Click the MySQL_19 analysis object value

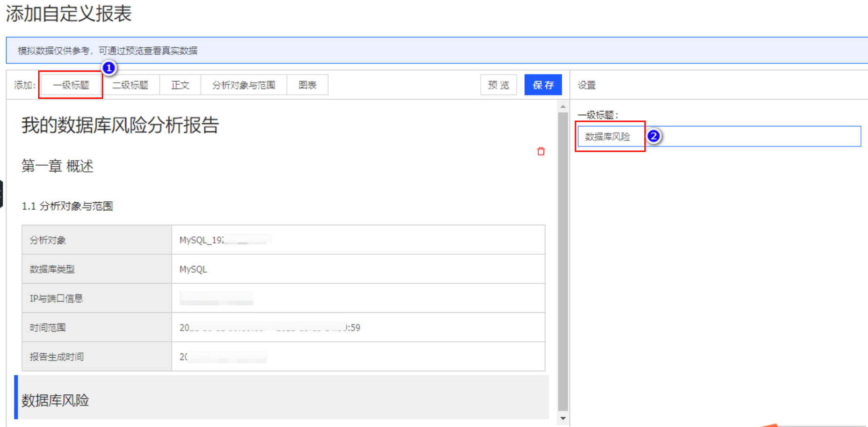coord(358,240)
